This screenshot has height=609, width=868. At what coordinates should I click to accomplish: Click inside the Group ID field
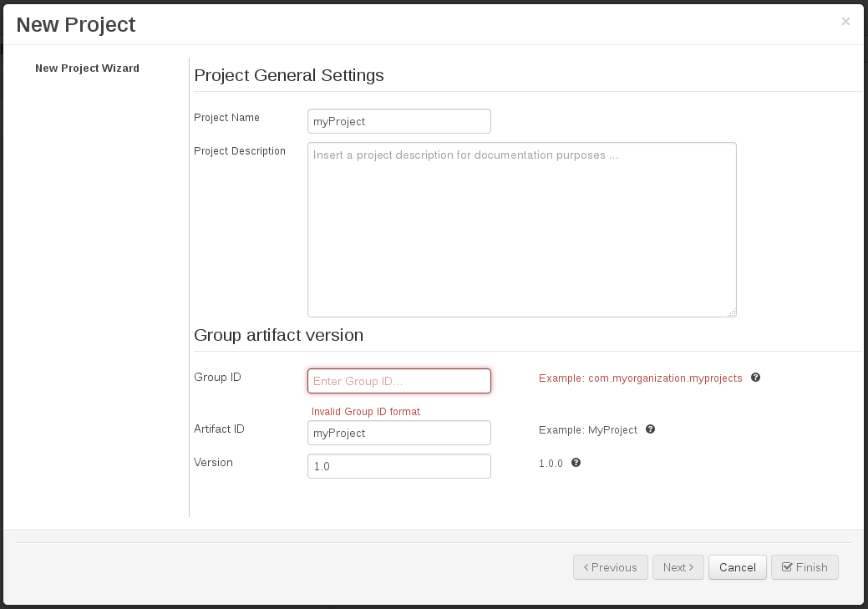[x=398, y=381]
